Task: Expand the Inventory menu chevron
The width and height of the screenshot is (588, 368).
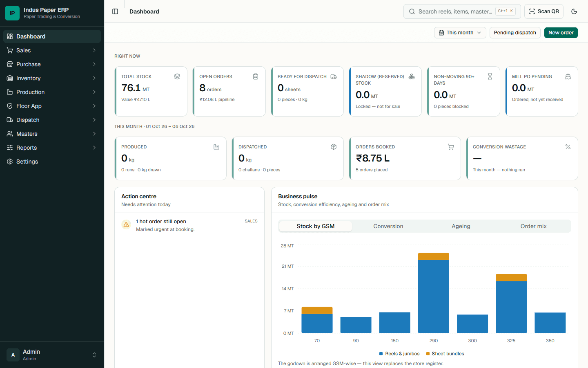Action: [x=94, y=78]
